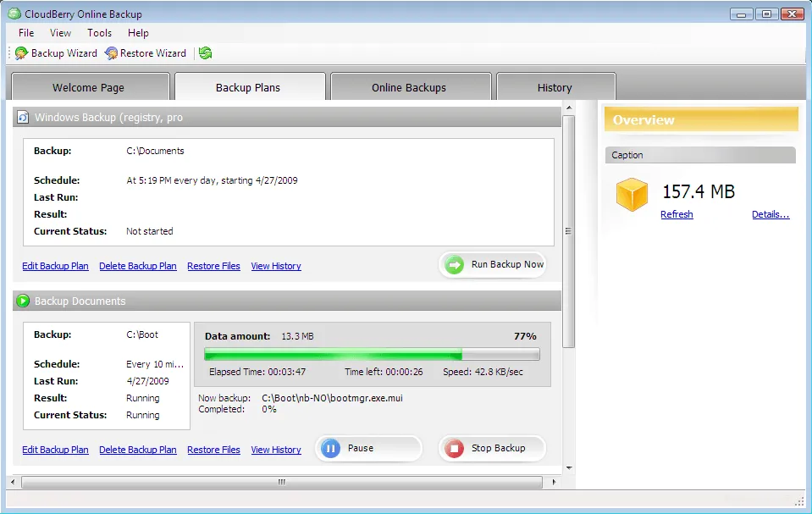Switch to the Online Backups tab
Image resolution: width=812 pixels, height=514 pixels.
pyautogui.click(x=410, y=86)
